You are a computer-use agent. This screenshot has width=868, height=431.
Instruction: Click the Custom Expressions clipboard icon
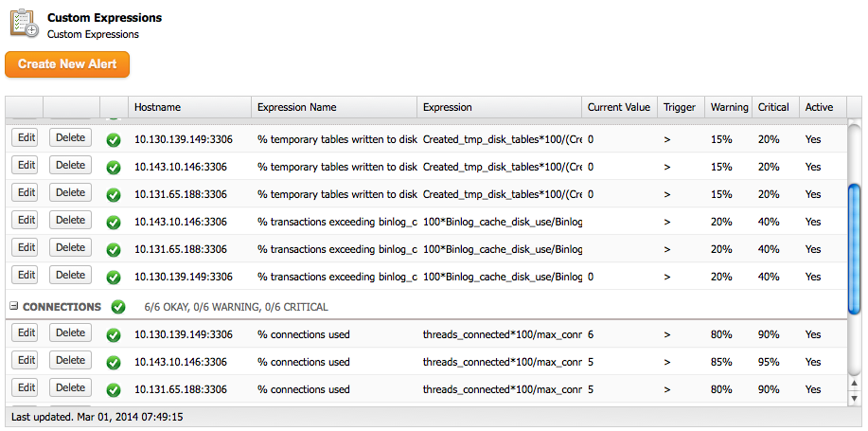(x=24, y=23)
